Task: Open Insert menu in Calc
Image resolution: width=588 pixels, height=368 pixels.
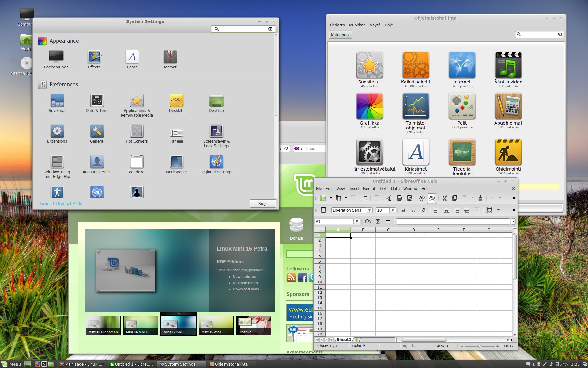Action: 354,188
